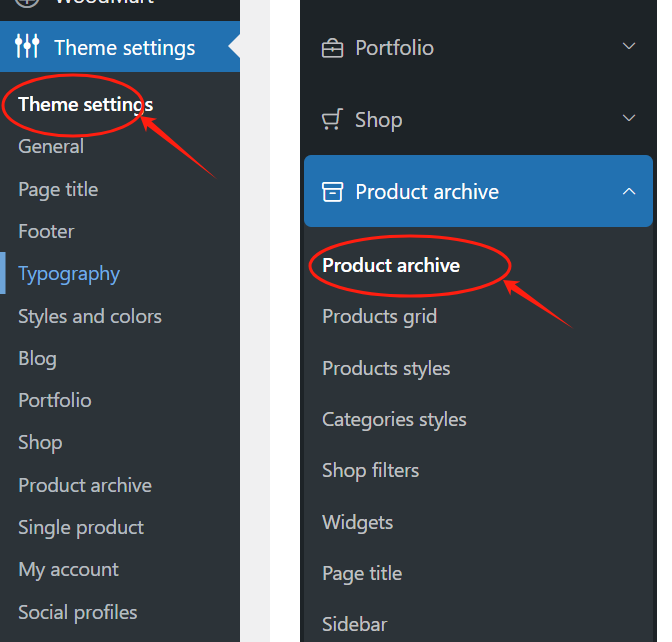Screen dimensions: 672x642
Task: Expand the Shop section chevron
Action: click(629, 119)
